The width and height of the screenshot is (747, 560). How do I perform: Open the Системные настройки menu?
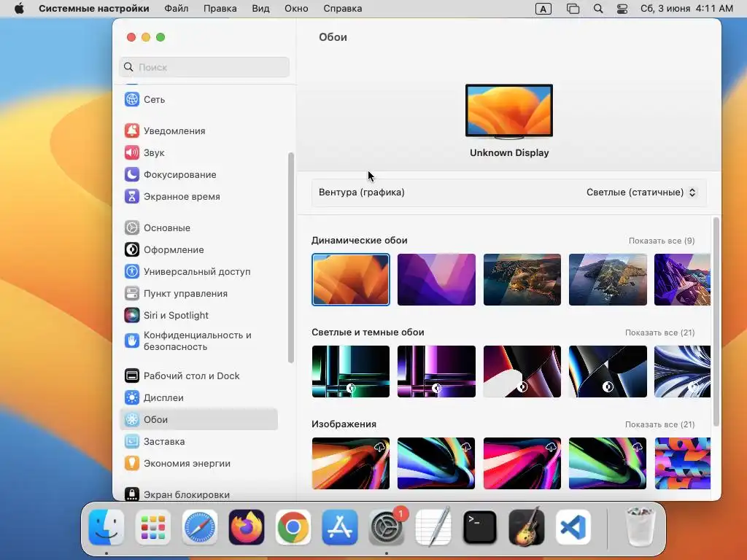point(94,9)
